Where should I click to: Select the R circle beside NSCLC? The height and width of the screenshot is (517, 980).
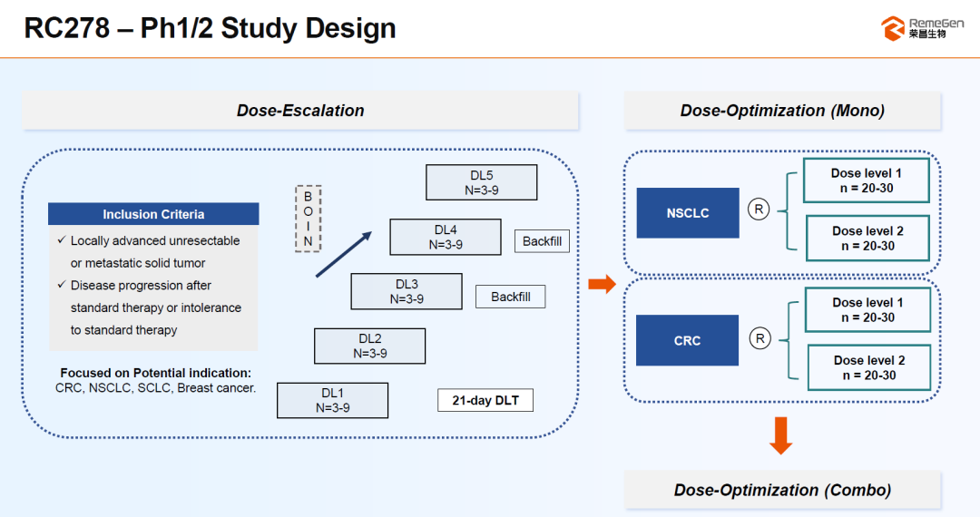(759, 210)
